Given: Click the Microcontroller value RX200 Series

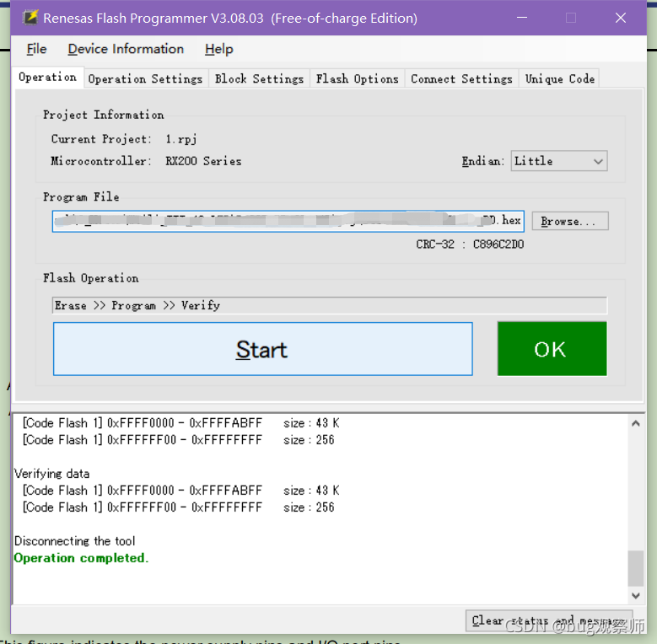Looking at the screenshot, I should 203,161.
